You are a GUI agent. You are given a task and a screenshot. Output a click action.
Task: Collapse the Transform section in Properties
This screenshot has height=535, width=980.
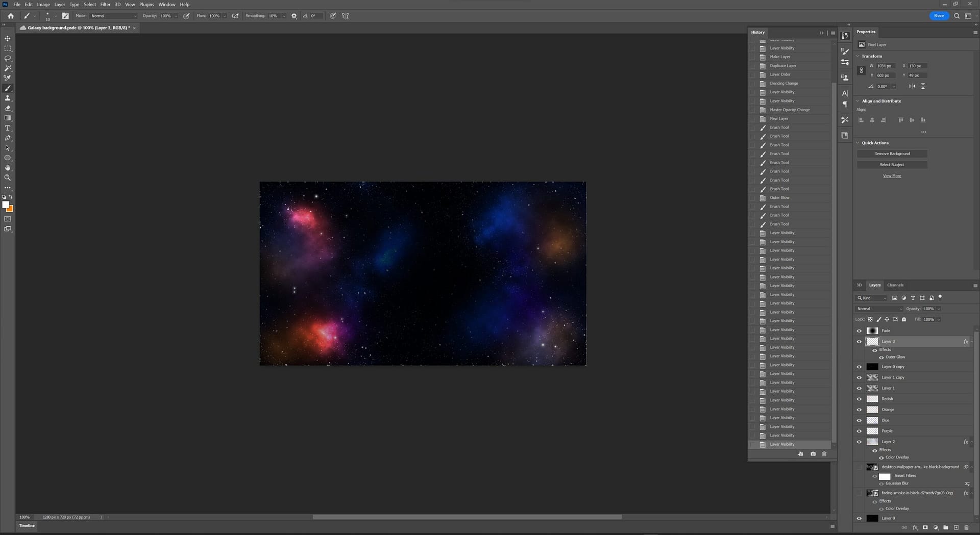click(857, 56)
